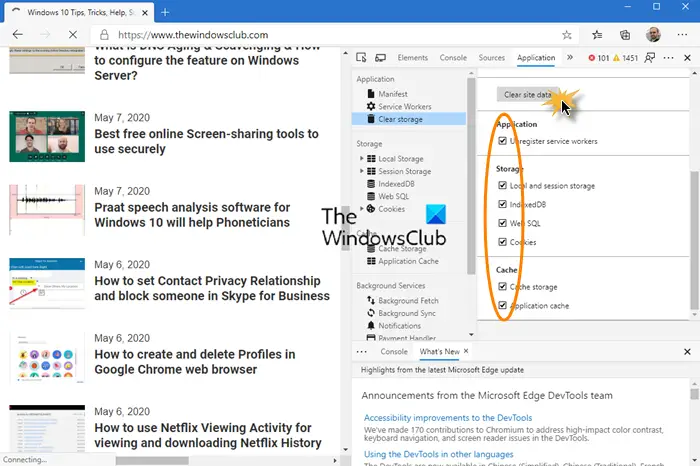
Task: Click the horizontal page scrollbar
Action: pyautogui.click(x=152, y=460)
